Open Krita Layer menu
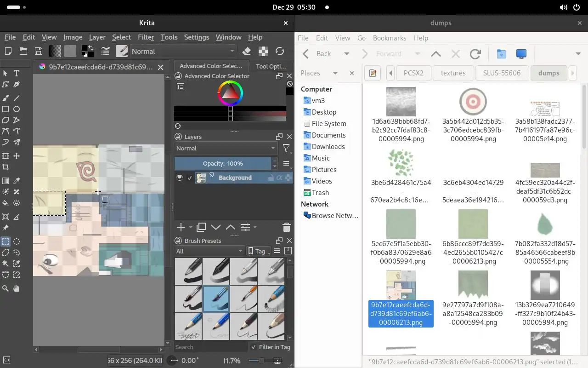 point(97,37)
